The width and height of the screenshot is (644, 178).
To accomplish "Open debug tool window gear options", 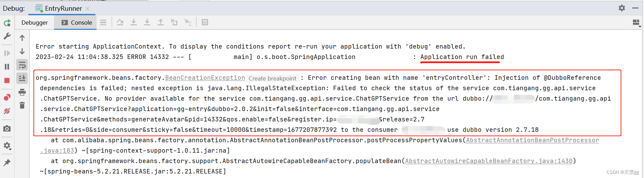I will click(x=622, y=8).
